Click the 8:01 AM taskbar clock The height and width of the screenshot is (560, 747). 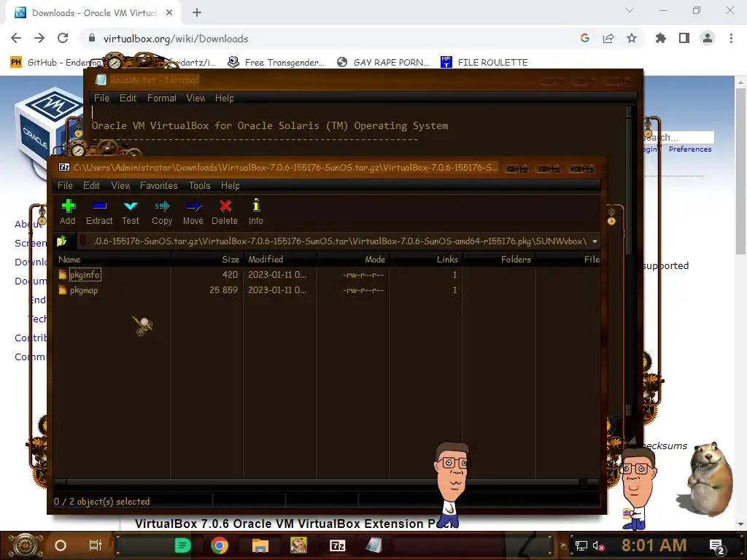pyautogui.click(x=654, y=545)
